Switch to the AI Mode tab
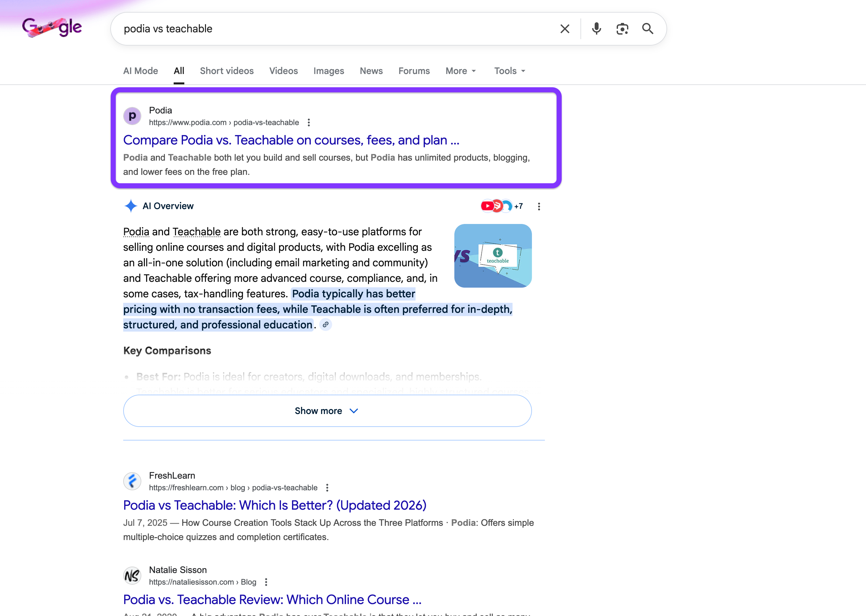The height and width of the screenshot is (616, 866). (140, 71)
